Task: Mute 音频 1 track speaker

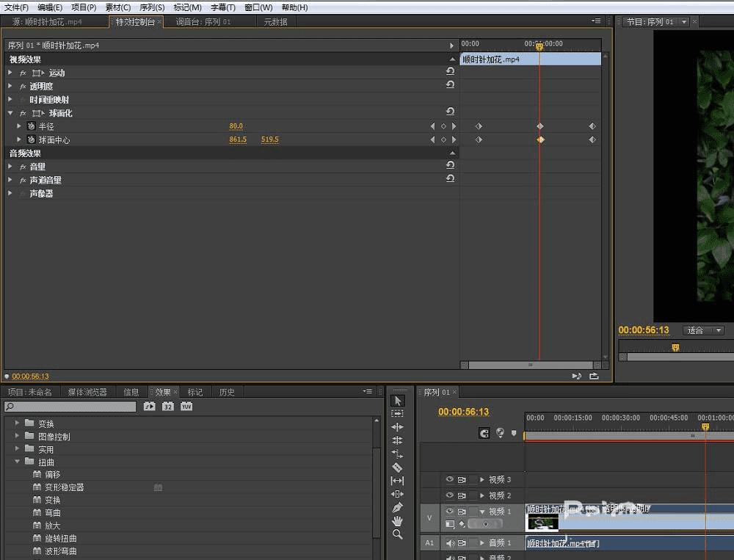Action: tap(450, 543)
